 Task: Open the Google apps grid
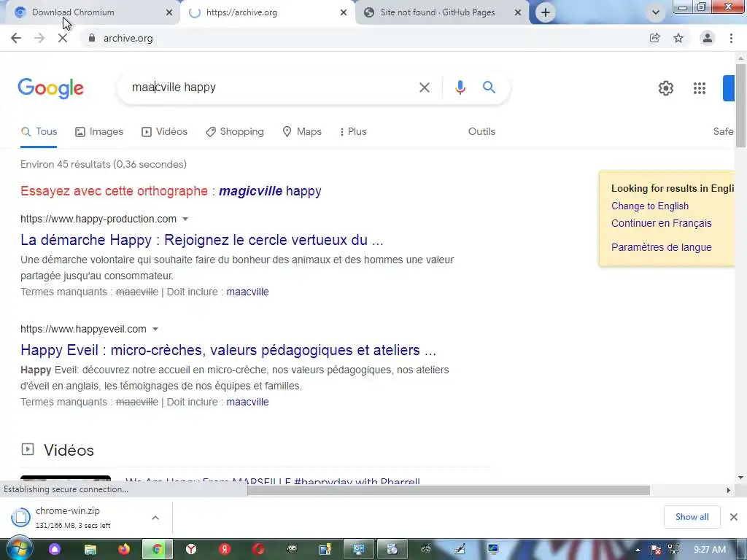pyautogui.click(x=700, y=88)
